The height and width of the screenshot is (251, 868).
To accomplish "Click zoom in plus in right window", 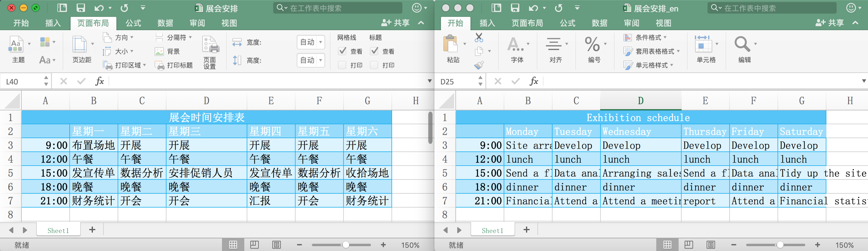I will point(817,245).
